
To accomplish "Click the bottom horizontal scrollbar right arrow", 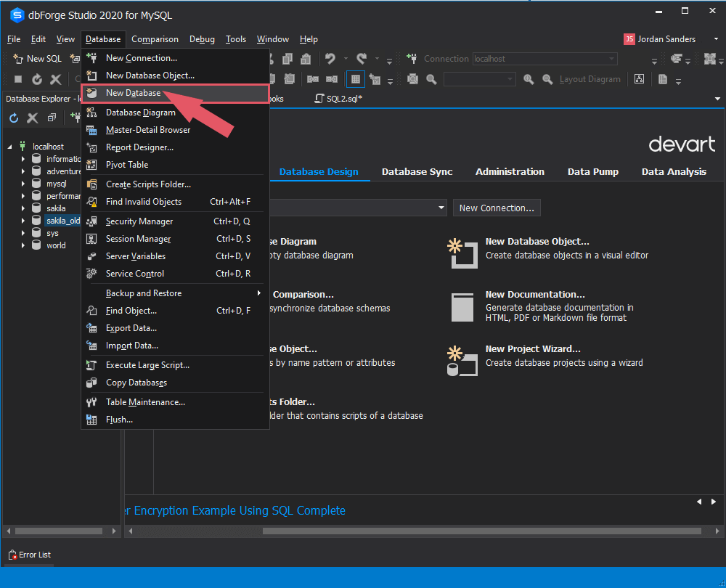I will pyautogui.click(x=717, y=531).
